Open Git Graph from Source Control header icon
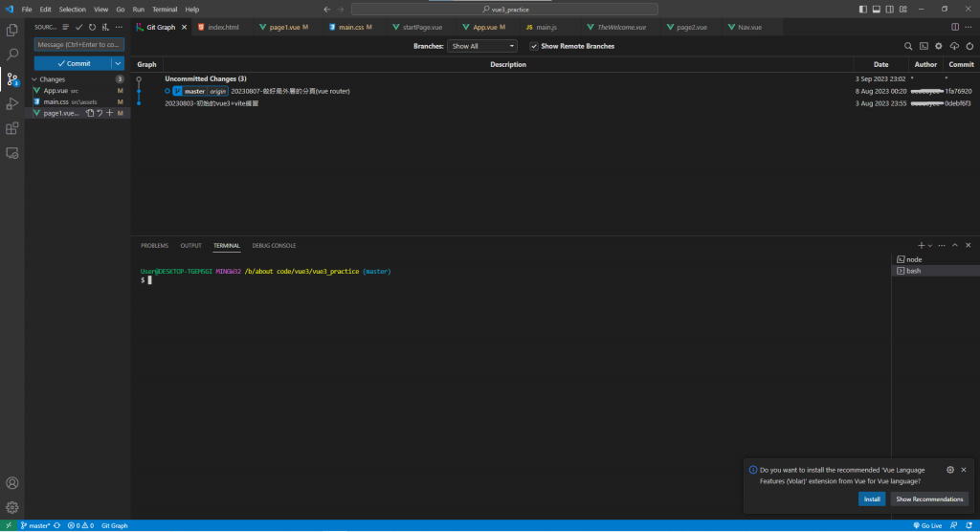Image resolution: width=980 pixels, height=532 pixels. tap(105, 27)
